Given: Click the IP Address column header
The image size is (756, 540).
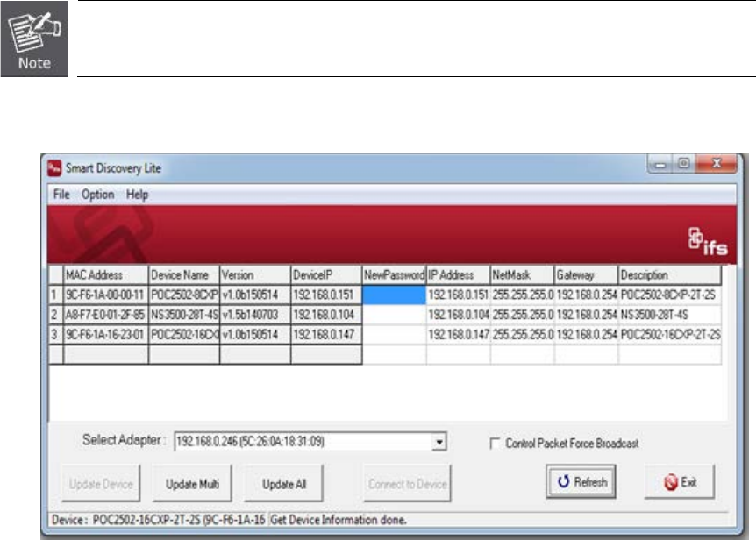Looking at the screenshot, I should pos(458,275).
